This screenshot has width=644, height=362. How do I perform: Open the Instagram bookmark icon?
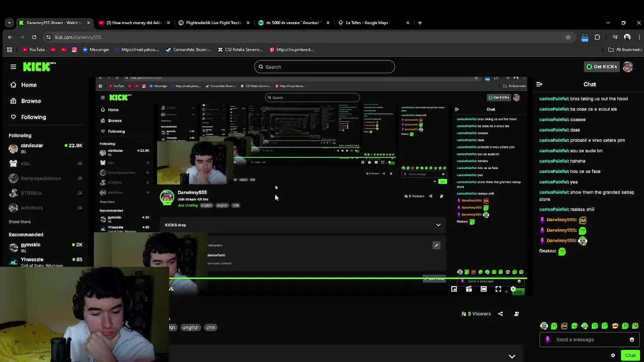tap(74, 50)
